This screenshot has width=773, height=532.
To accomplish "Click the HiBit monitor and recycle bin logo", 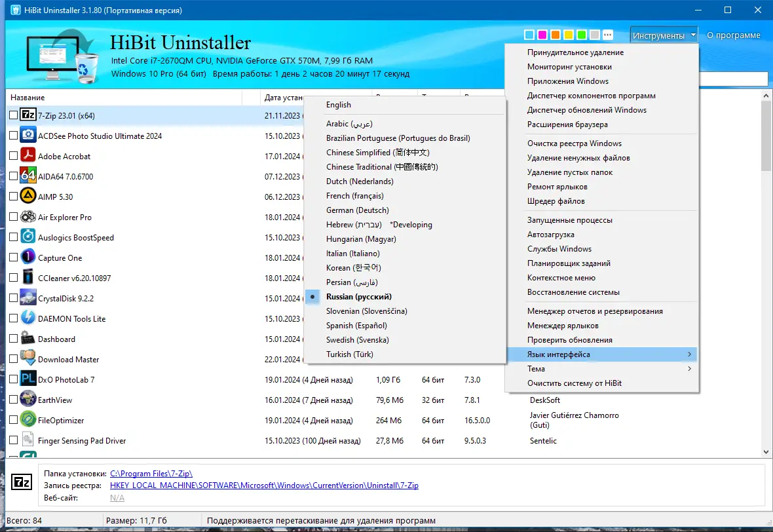I will 63,57.
